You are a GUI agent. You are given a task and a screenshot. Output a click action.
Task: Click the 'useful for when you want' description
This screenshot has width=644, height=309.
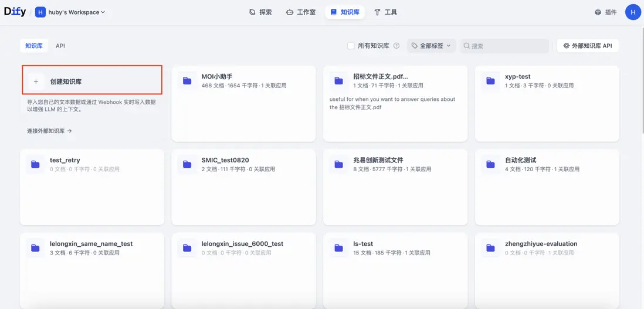coord(392,103)
